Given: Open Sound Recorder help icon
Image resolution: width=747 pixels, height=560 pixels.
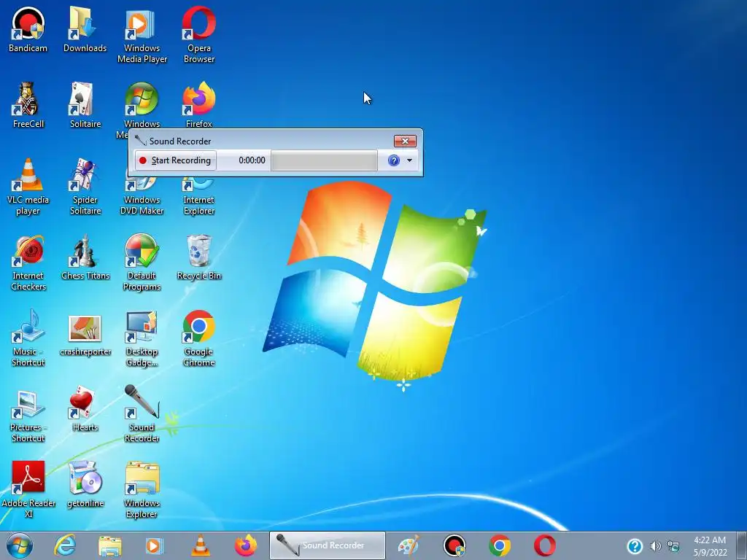Looking at the screenshot, I should (393, 160).
